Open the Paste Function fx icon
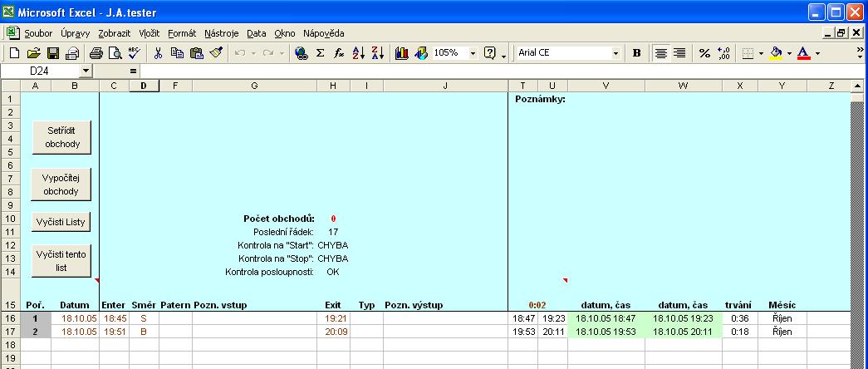 339,53
